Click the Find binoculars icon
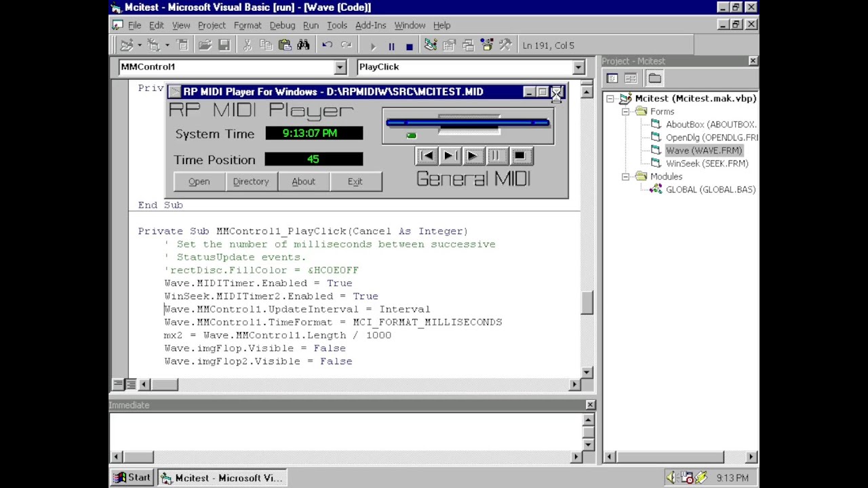Image resolution: width=868 pixels, height=488 pixels. coord(303,45)
